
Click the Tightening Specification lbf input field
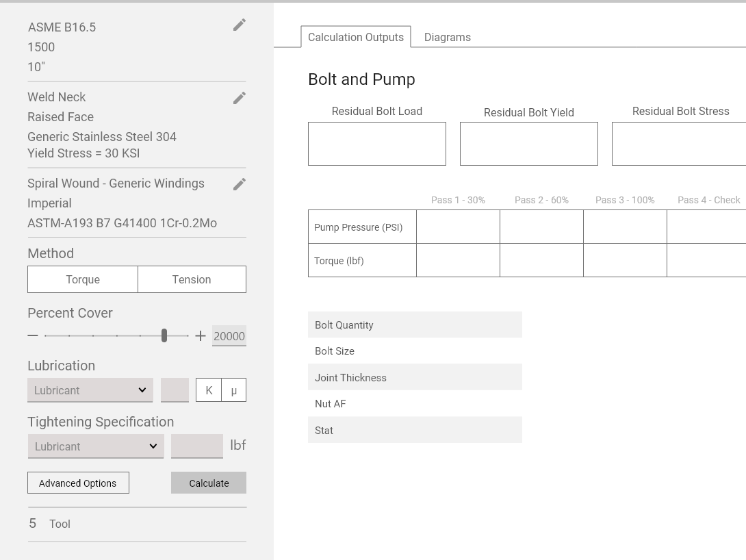click(x=197, y=446)
